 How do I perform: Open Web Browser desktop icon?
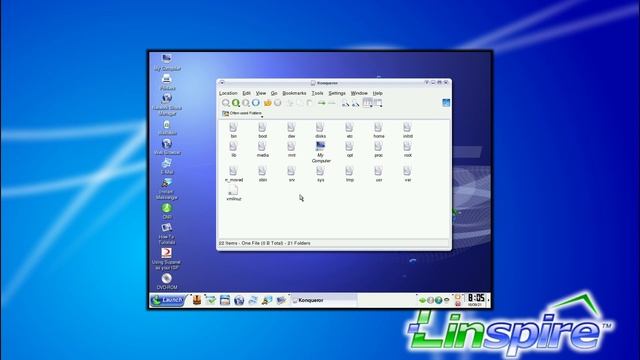click(x=167, y=147)
